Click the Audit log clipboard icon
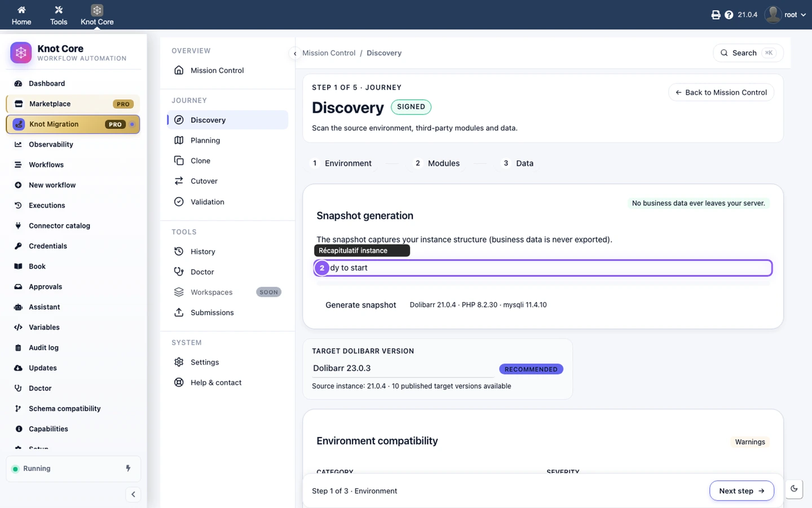812x508 pixels. (x=18, y=348)
